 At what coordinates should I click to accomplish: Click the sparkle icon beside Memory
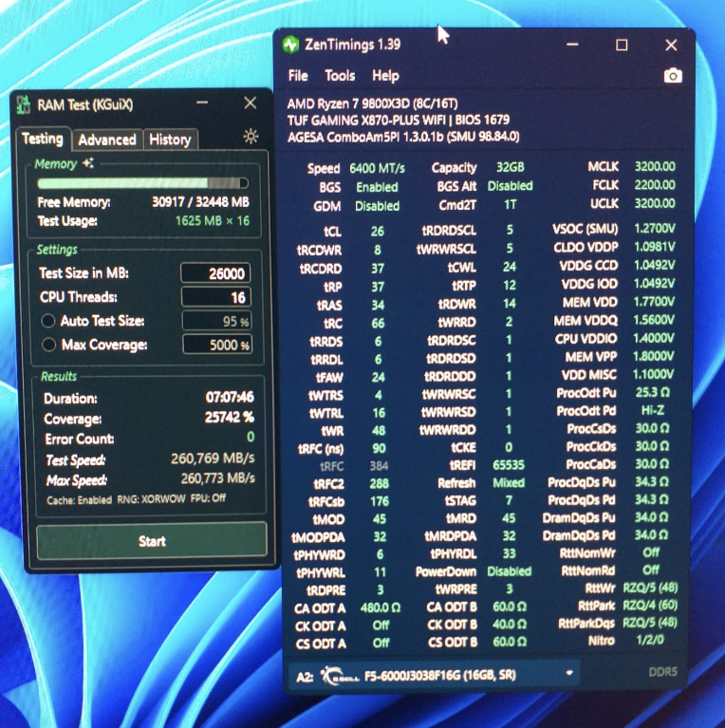pyautogui.click(x=88, y=163)
